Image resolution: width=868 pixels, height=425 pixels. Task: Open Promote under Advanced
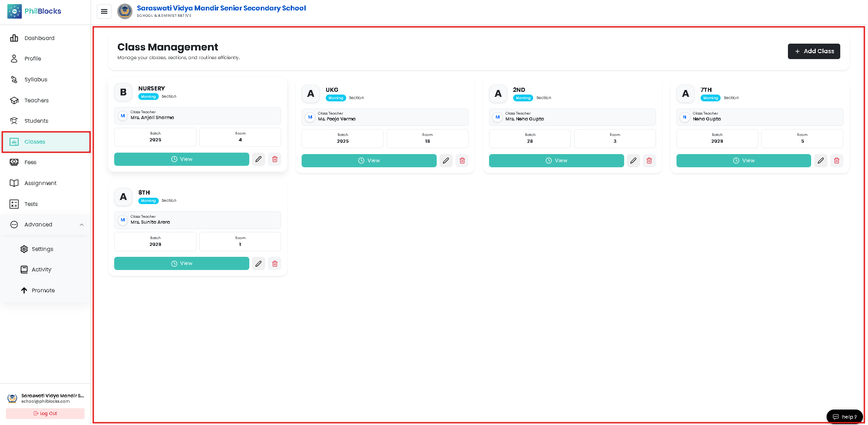[x=43, y=290]
